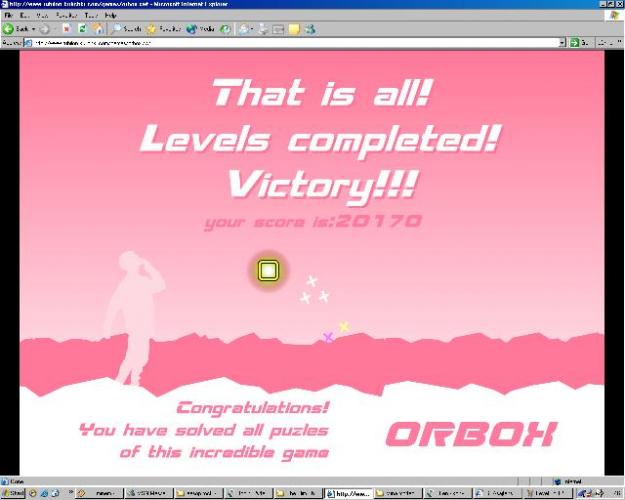Open browsing History icon in toolbar
Screen dimensions: 625x500
coord(225,29)
